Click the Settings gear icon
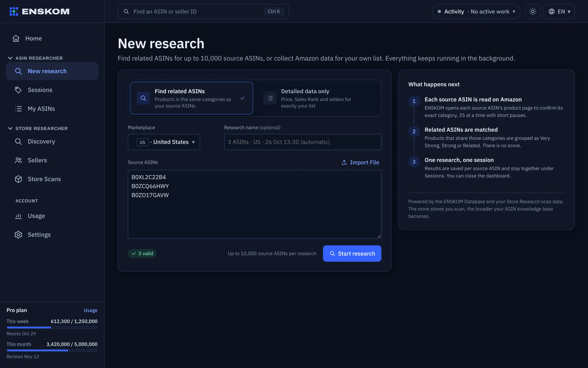 pos(18,235)
